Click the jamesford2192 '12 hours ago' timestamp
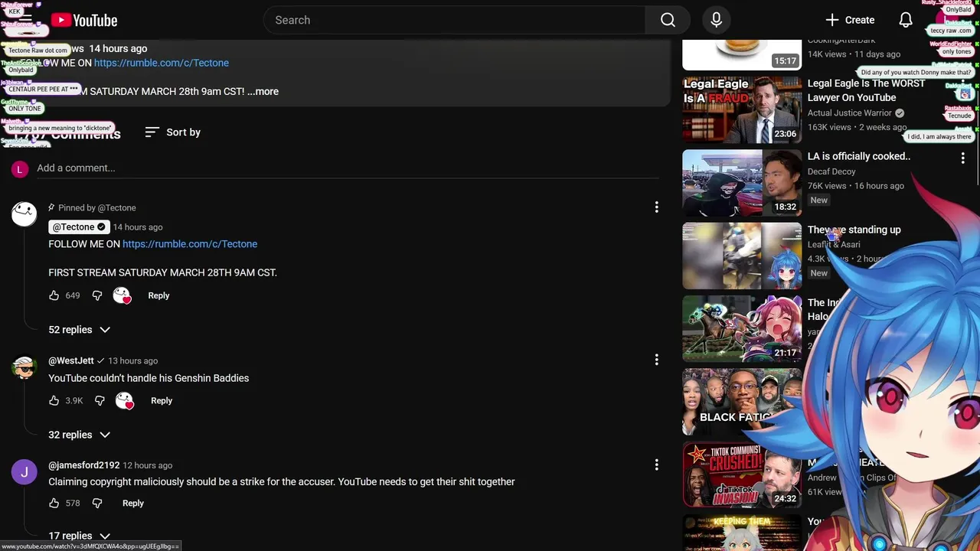Viewport: 980px width, 551px height. click(148, 465)
